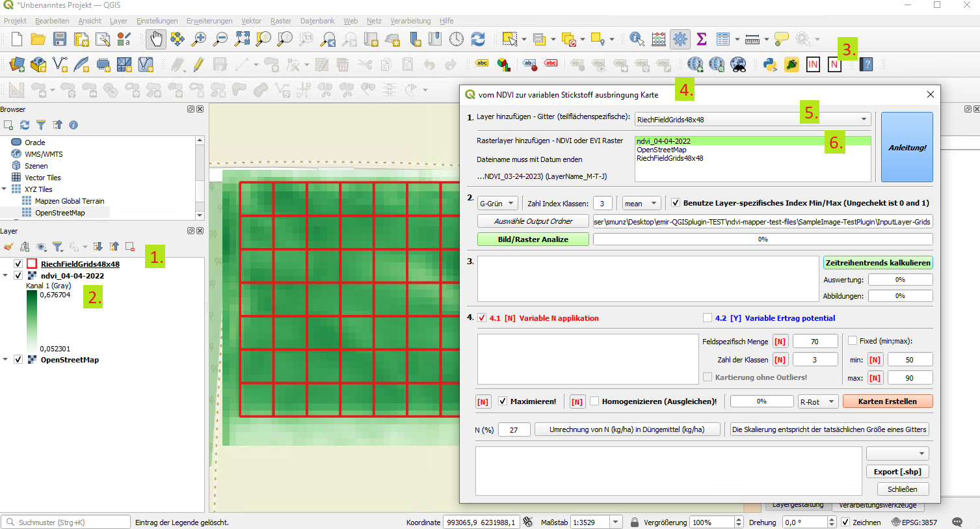Enable Homogenizieren (Ausgleichen)! checkbox
This screenshot has width=980, height=529.
[x=594, y=401]
